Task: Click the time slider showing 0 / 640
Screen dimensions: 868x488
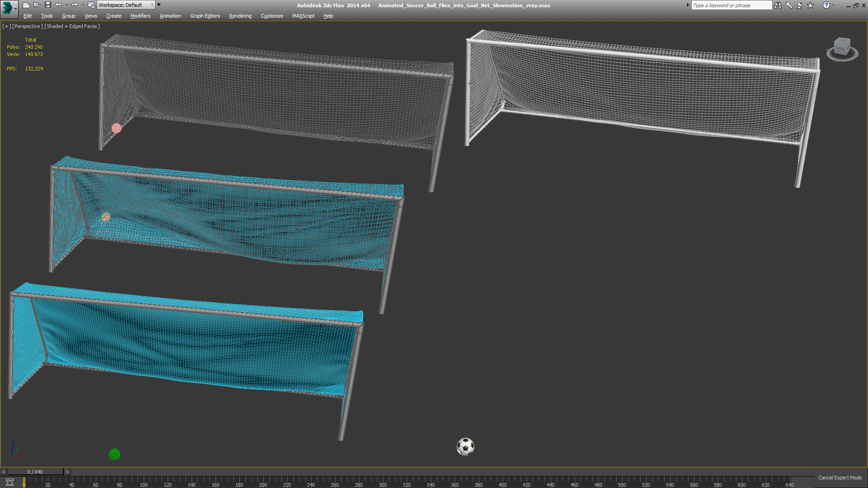Action: 35,472
